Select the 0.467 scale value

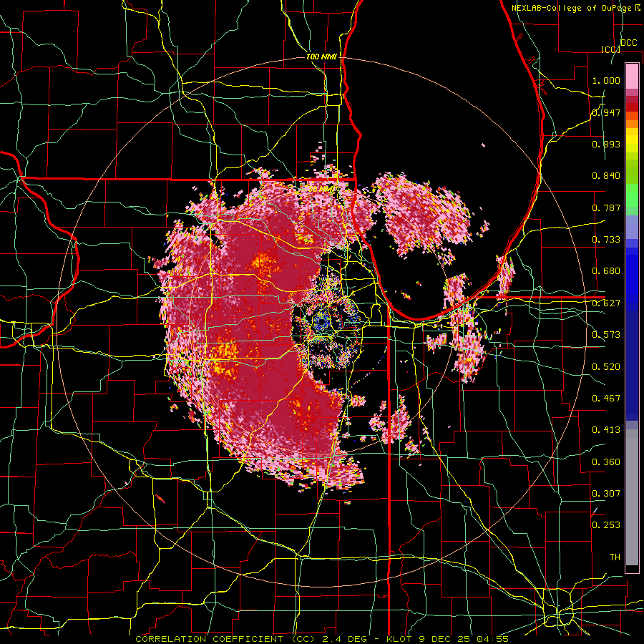coord(606,399)
